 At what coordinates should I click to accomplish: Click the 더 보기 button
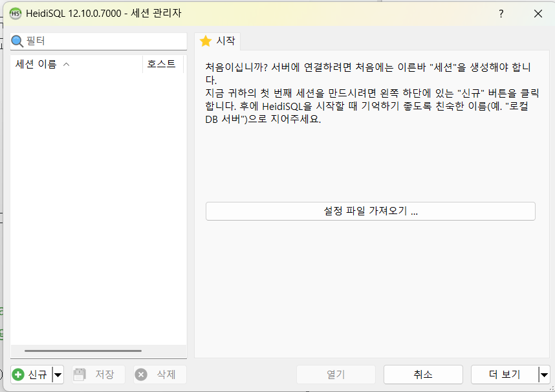tap(505, 375)
